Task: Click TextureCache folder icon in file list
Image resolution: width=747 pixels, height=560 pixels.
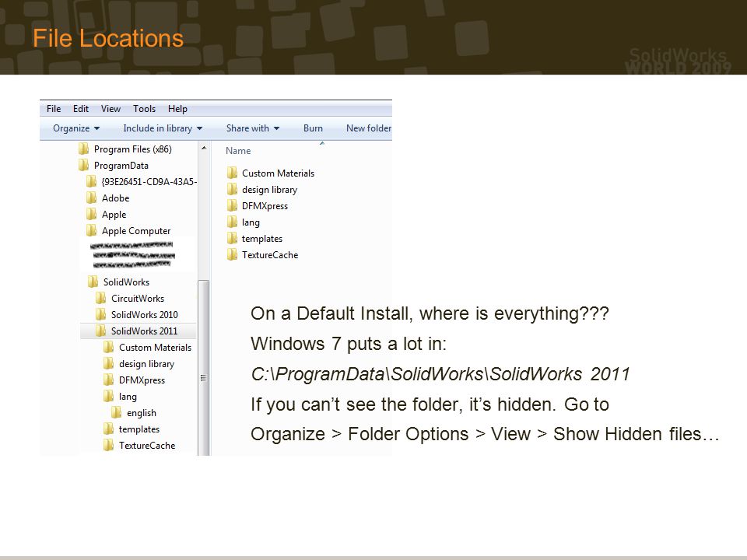Action: click(232, 254)
